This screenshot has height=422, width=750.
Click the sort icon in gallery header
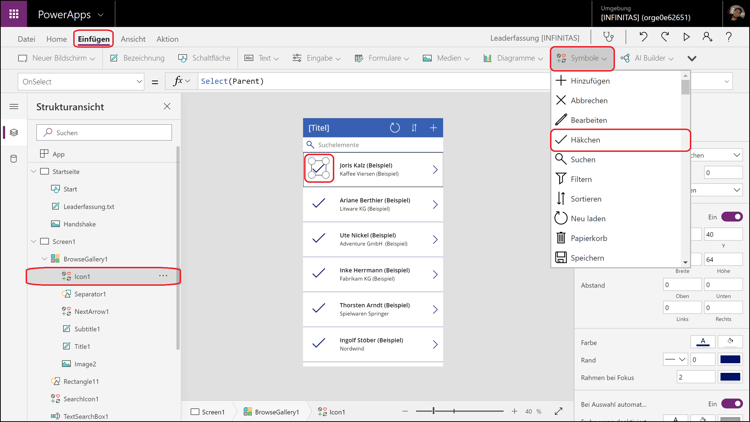[414, 128]
